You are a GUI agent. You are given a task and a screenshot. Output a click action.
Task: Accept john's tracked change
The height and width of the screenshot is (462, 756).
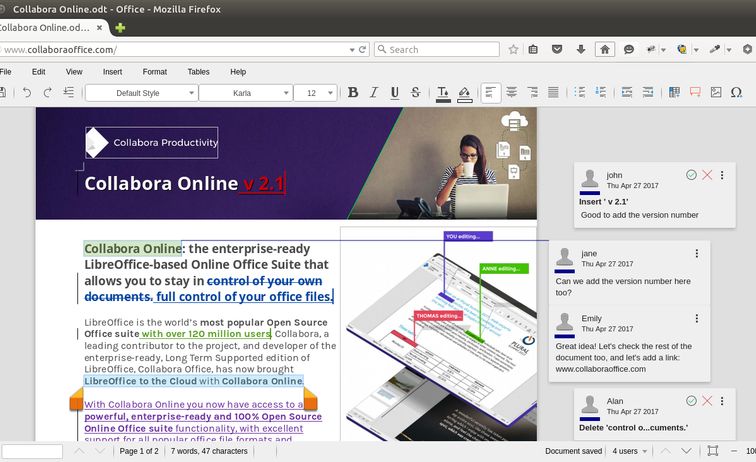click(691, 175)
